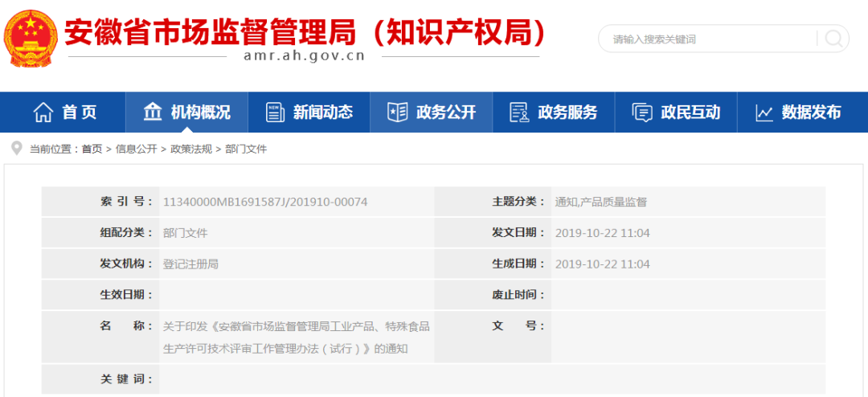Click the 名称 label
The width and height of the screenshot is (868, 397).
(x=127, y=325)
